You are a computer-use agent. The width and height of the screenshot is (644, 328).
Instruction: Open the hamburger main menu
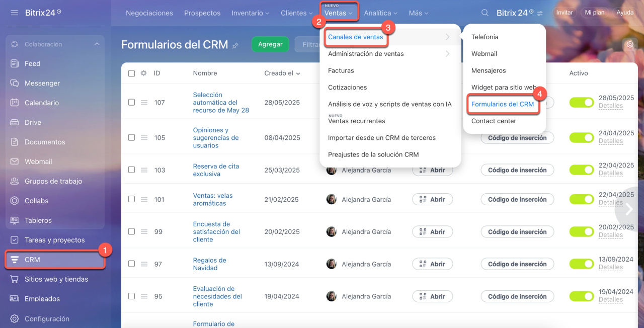[14, 13]
